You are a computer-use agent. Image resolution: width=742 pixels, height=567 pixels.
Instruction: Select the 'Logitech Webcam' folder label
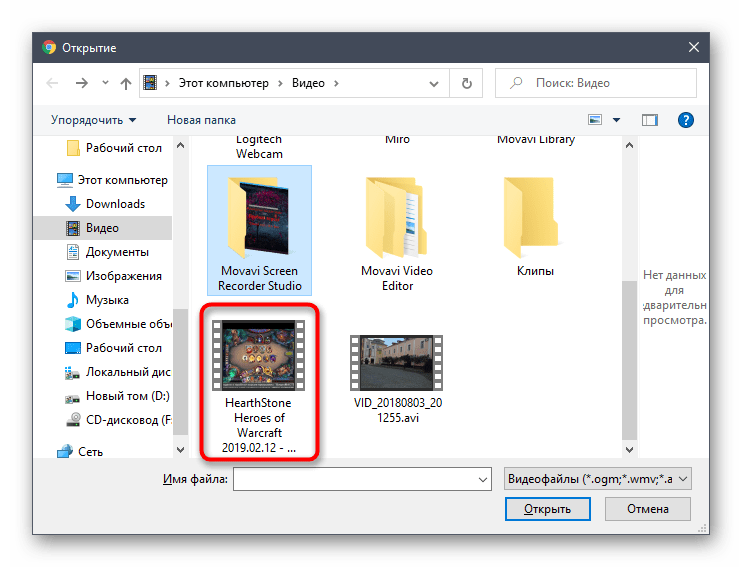tap(259, 147)
